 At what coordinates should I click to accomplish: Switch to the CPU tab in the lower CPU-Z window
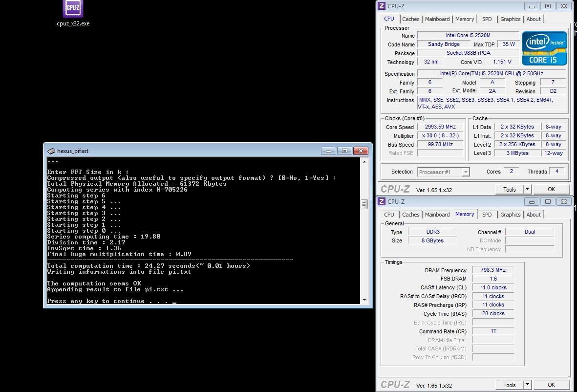[389, 215]
